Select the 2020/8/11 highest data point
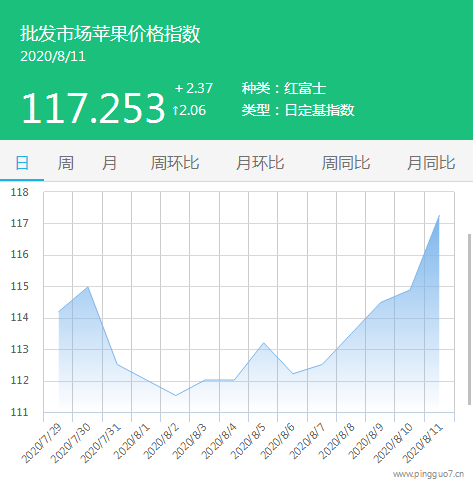473x485 pixels. click(x=439, y=216)
